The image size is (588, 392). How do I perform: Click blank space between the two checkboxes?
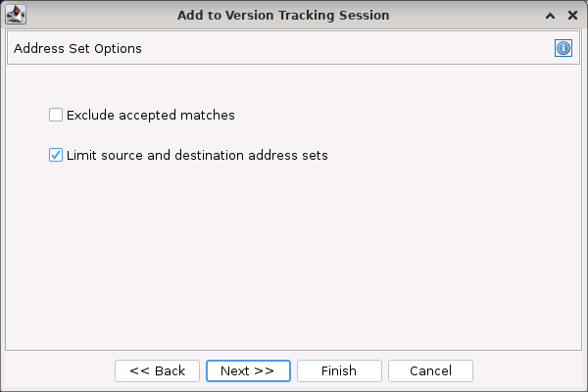(196, 135)
